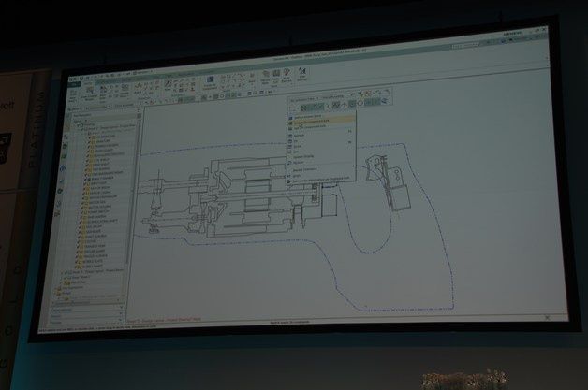This screenshot has width=588, height=390.
Task: Open the green File tab on the ribbon
Action: (75, 85)
